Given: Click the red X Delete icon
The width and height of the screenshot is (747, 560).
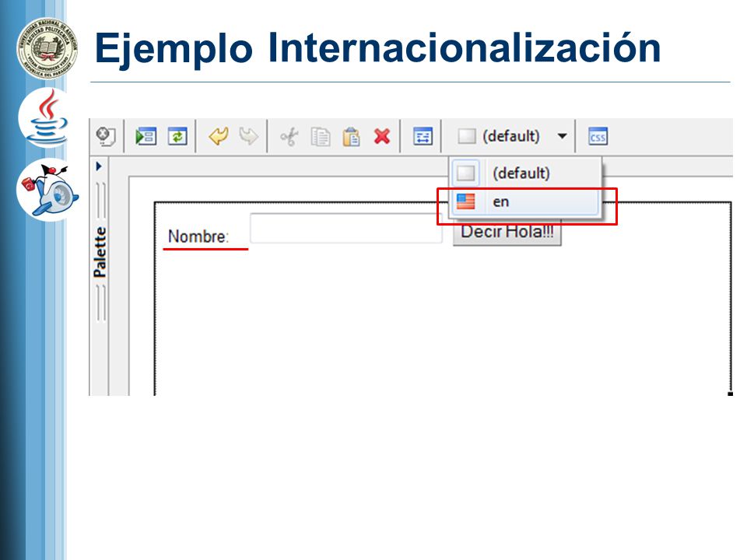Looking at the screenshot, I should pos(382,137).
